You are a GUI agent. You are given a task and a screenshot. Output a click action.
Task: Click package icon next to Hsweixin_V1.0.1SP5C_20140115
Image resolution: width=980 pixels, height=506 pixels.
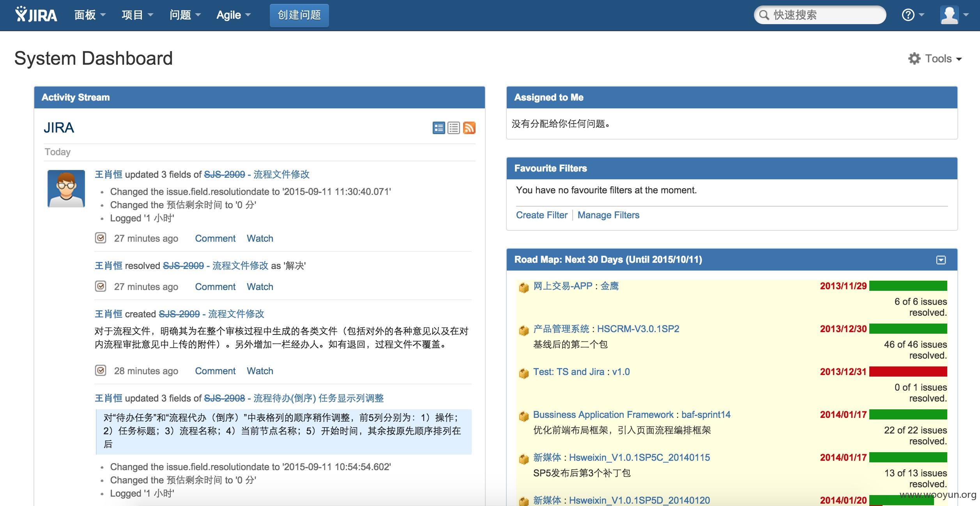pos(524,459)
